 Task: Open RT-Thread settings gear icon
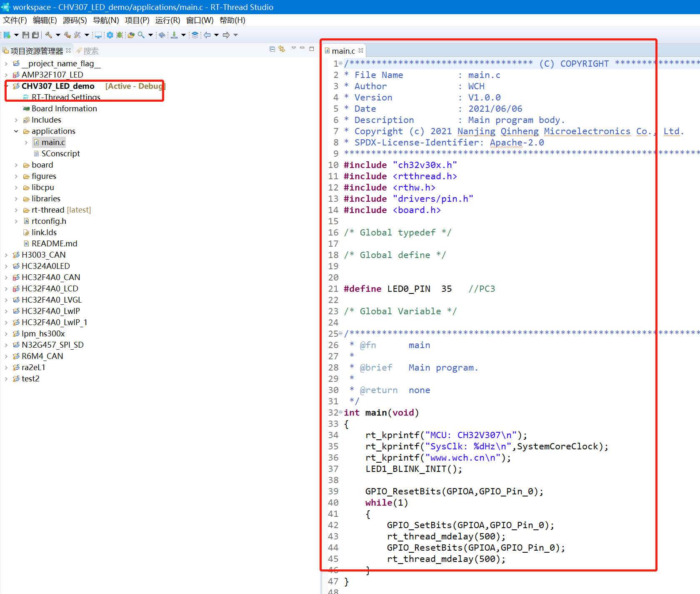(110, 35)
